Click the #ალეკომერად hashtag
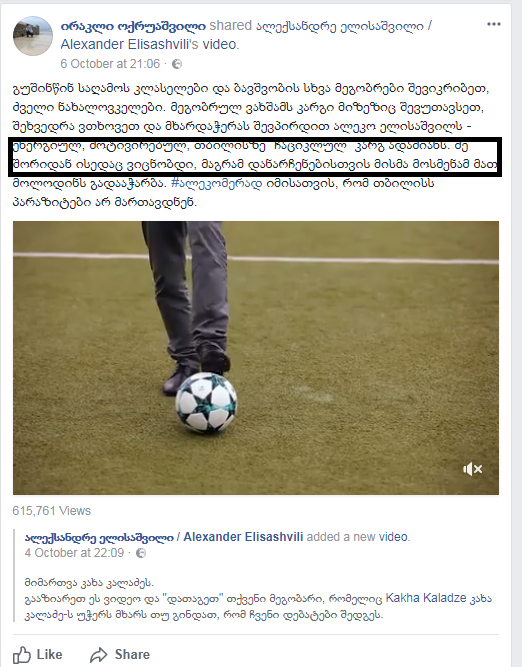The width and height of the screenshot is (522, 667). pos(217,184)
